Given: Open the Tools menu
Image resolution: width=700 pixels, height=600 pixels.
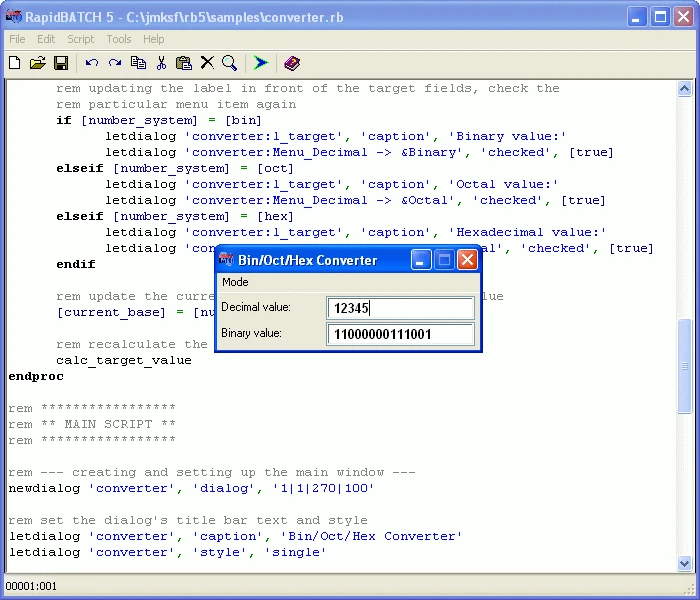Looking at the screenshot, I should pyautogui.click(x=119, y=39).
